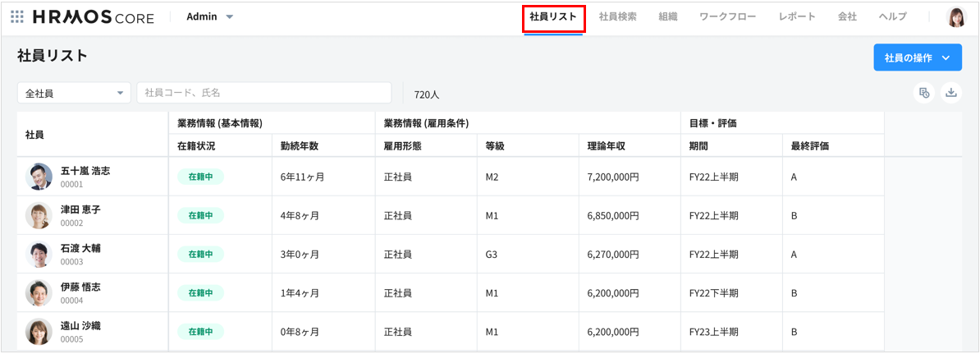The height and width of the screenshot is (354, 980).
Task: Open the レポート tab
Action: (x=796, y=17)
